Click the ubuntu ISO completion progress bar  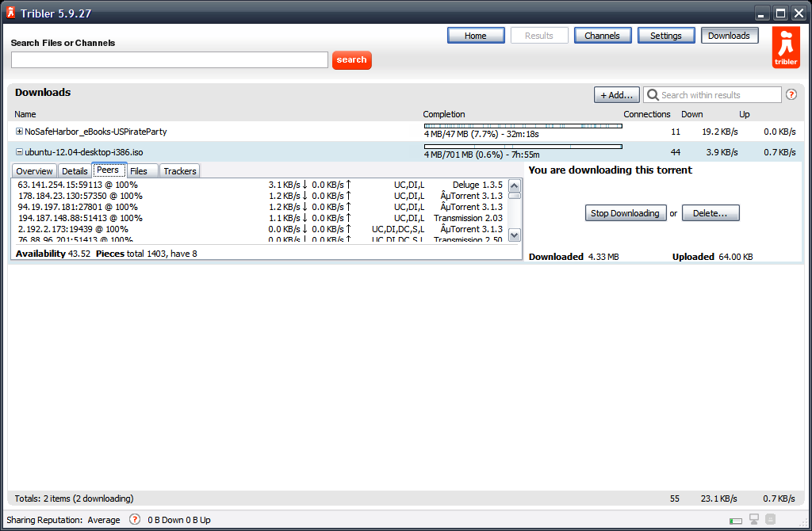click(x=523, y=147)
